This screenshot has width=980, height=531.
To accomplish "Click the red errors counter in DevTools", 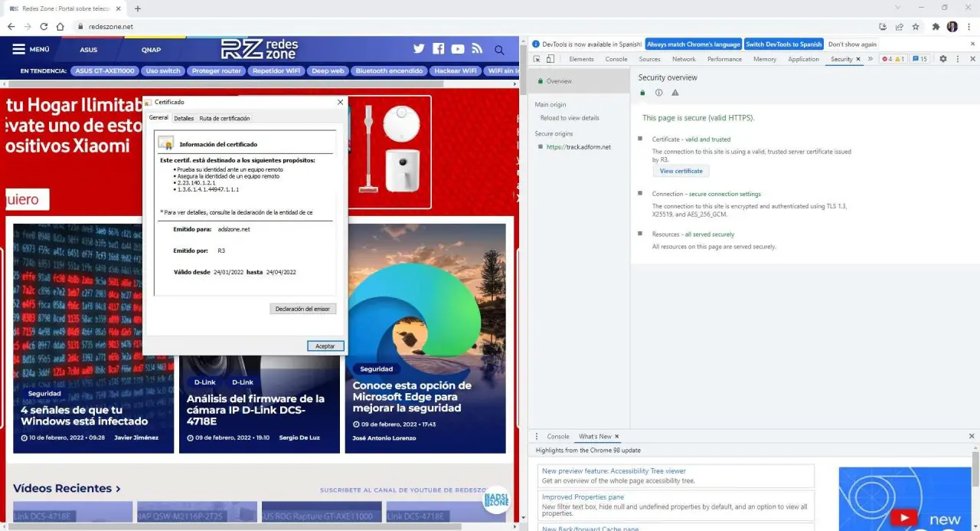I will (x=887, y=59).
